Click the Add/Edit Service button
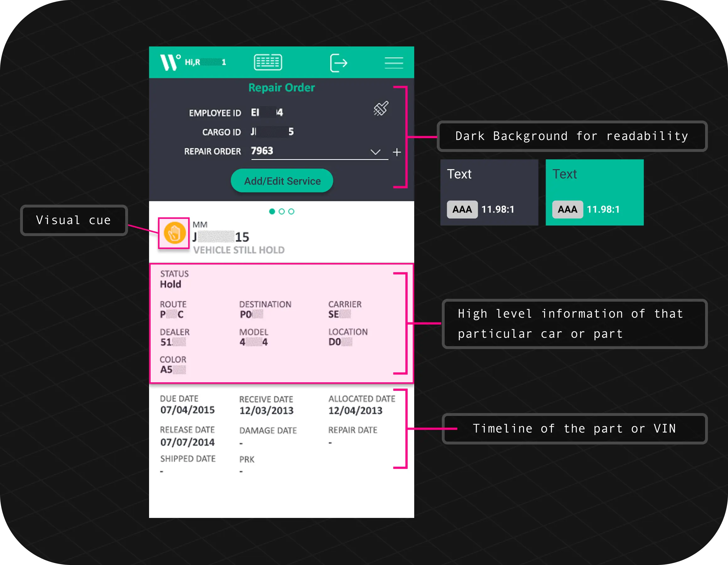728x565 pixels. coord(282,181)
